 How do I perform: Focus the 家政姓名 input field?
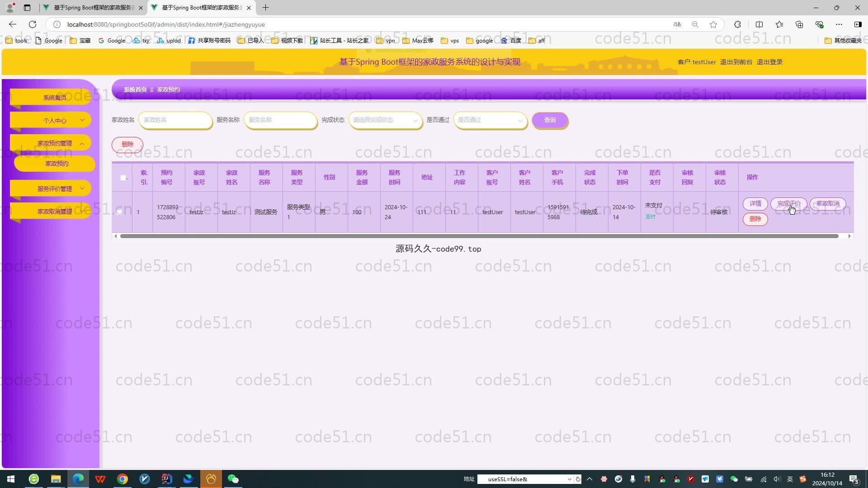[175, 120]
